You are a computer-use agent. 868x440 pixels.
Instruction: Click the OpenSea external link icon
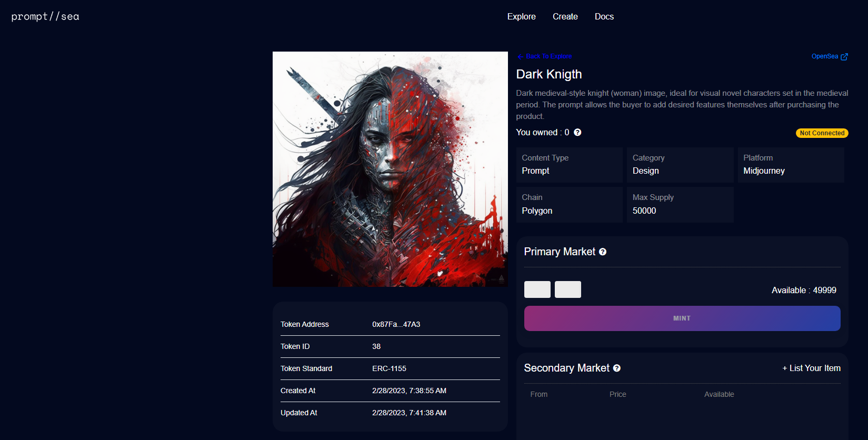click(844, 57)
